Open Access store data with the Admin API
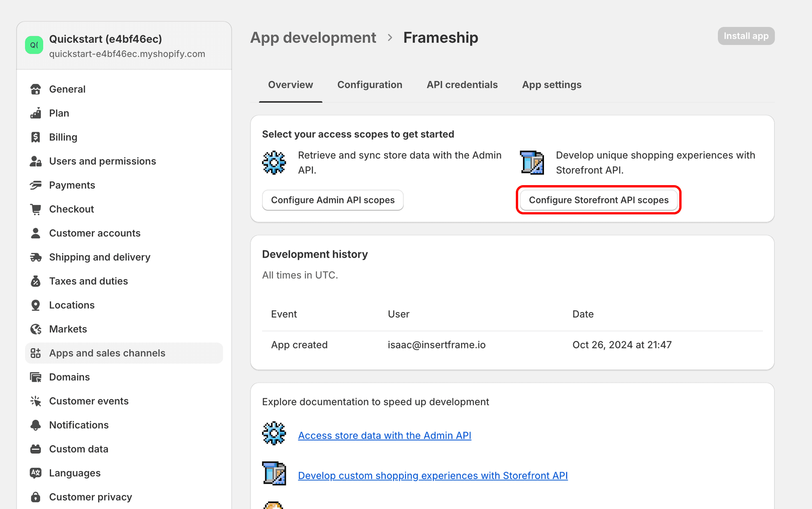812x509 pixels. 385,435
